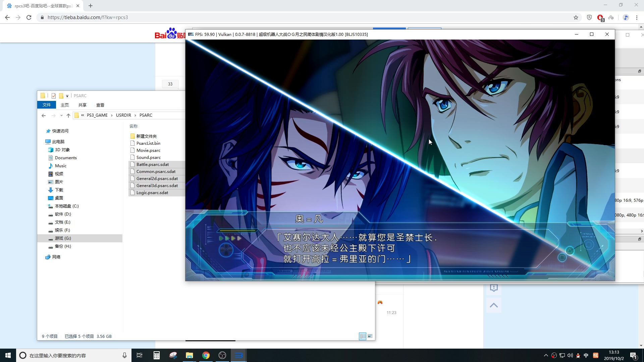
Task: Select Common.psarc.sdat file
Action: tap(156, 172)
